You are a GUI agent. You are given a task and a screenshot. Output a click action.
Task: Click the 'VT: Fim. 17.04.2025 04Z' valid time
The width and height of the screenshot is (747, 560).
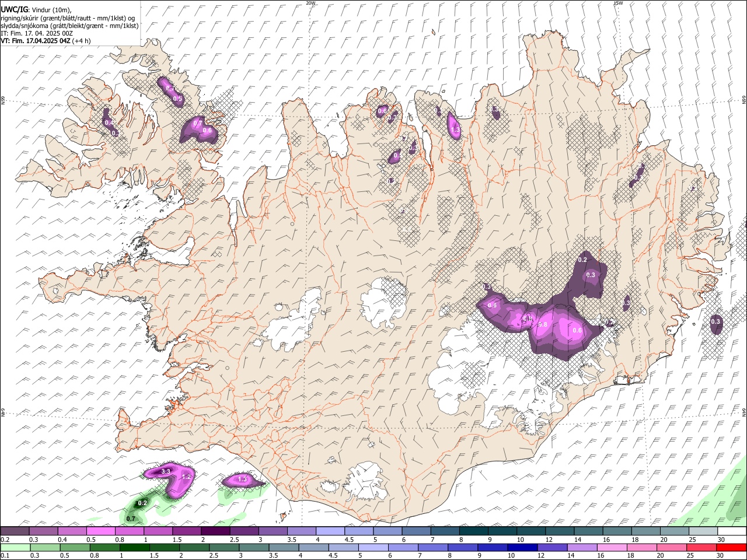(35, 41)
